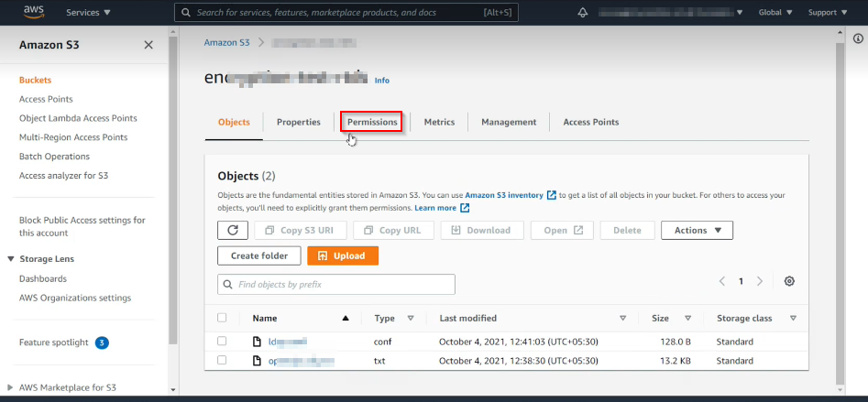Select checkbox for the conf file row

222,342
